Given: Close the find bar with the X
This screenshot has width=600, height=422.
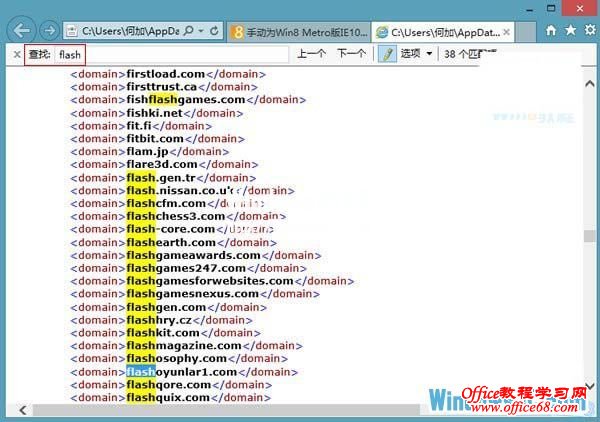Looking at the screenshot, I should 17,54.
